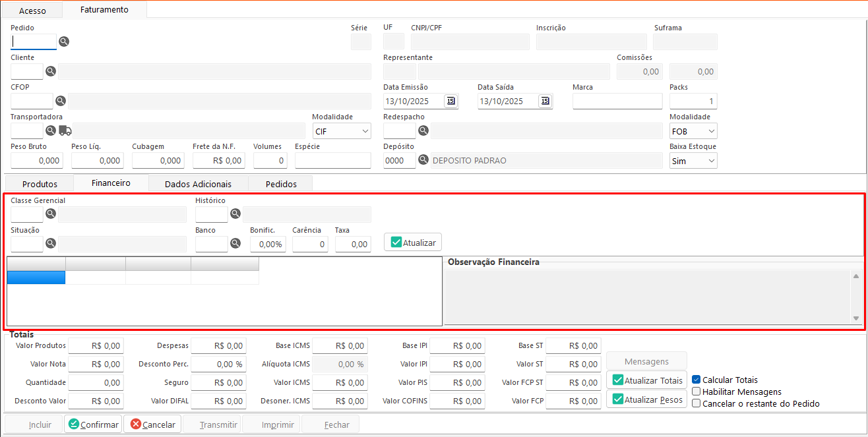The width and height of the screenshot is (868, 437).
Task: Click the Banco search magnifier icon
Action: [x=235, y=243]
